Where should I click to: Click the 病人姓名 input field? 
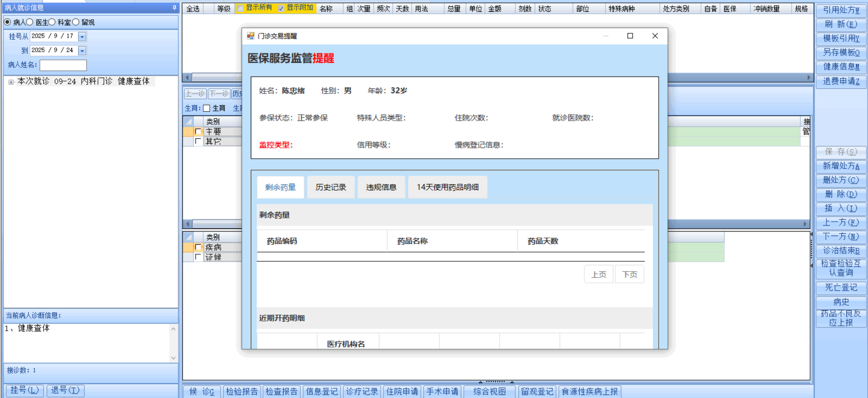(63, 65)
